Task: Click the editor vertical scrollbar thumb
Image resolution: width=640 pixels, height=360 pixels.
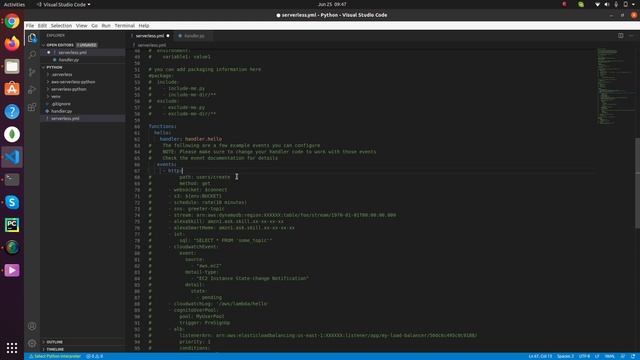Action: click(x=637, y=184)
